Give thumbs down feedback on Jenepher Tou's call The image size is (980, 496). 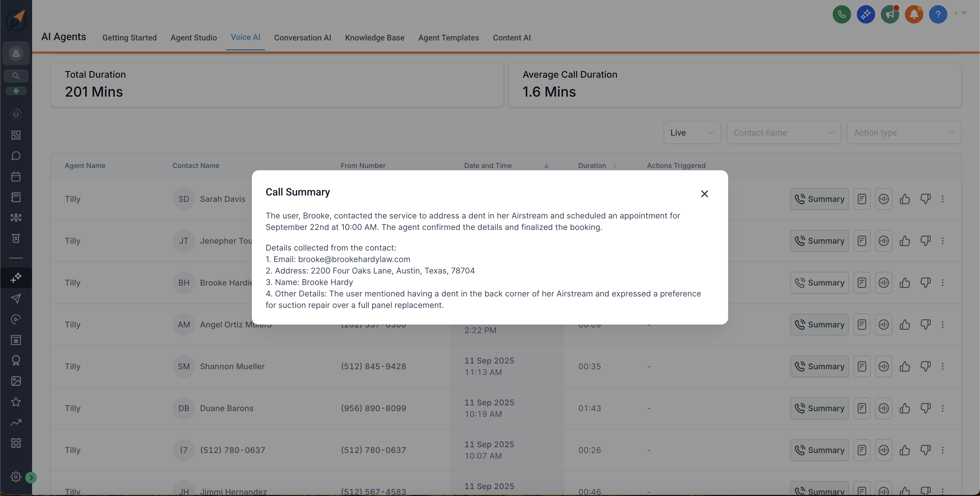[926, 241]
